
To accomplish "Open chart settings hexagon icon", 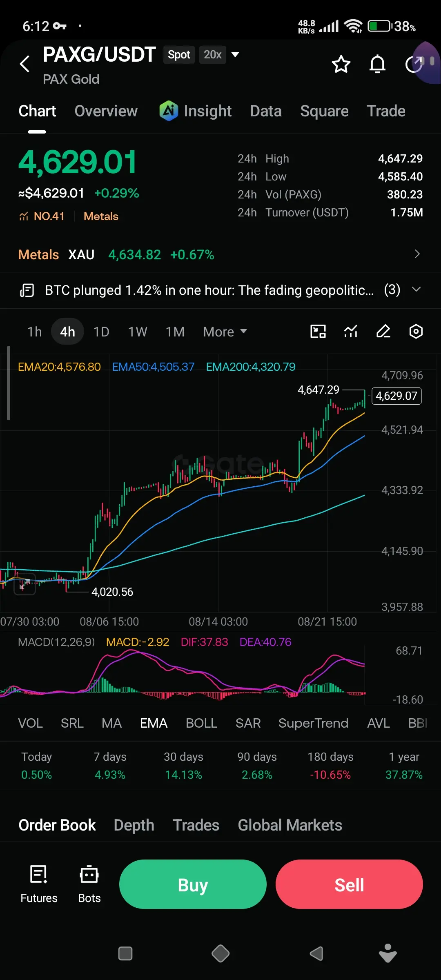I will (x=416, y=331).
